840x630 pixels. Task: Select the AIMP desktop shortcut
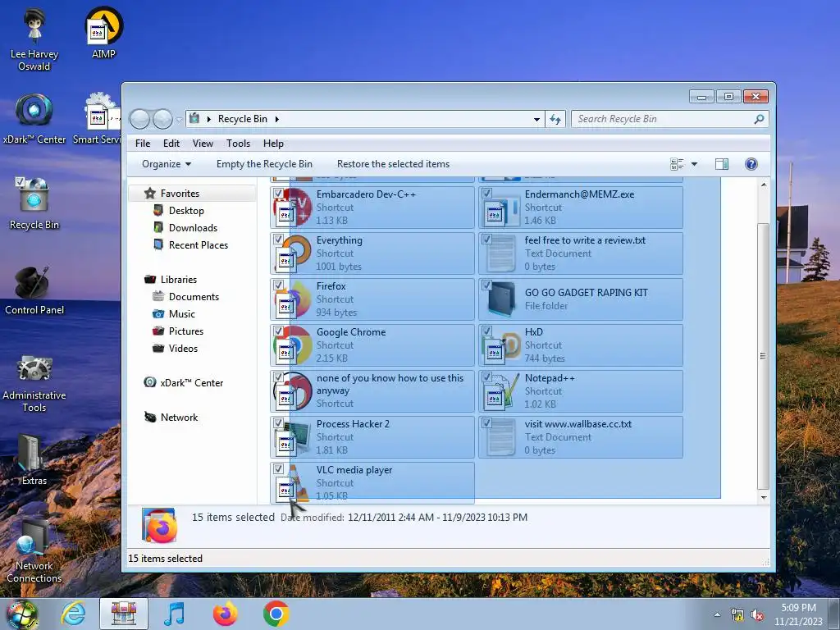pyautogui.click(x=103, y=33)
